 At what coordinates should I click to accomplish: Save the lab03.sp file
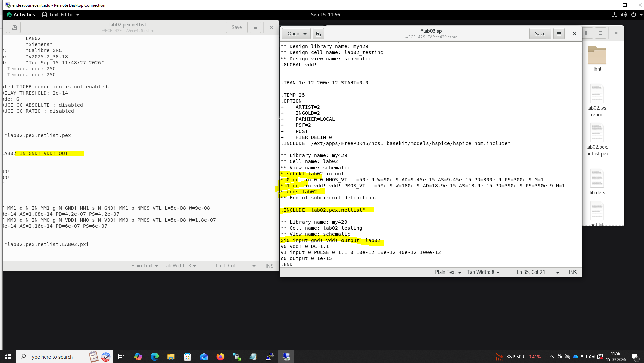click(x=540, y=34)
